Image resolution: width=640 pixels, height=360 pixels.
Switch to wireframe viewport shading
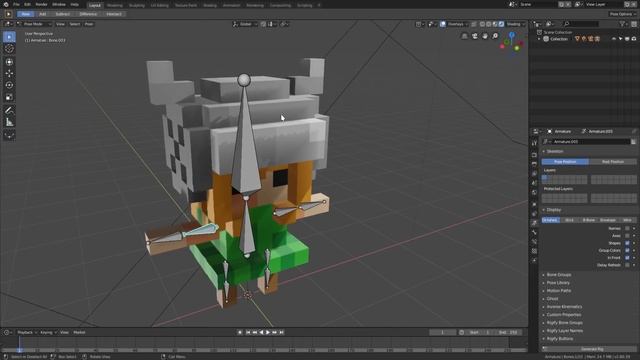[482, 24]
